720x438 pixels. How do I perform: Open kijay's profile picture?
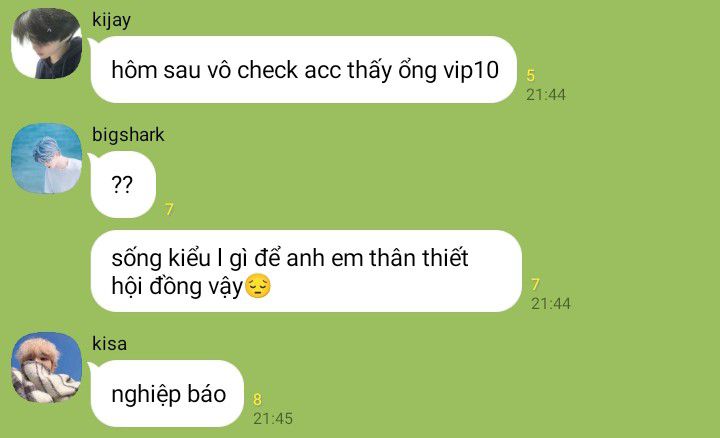(46, 43)
